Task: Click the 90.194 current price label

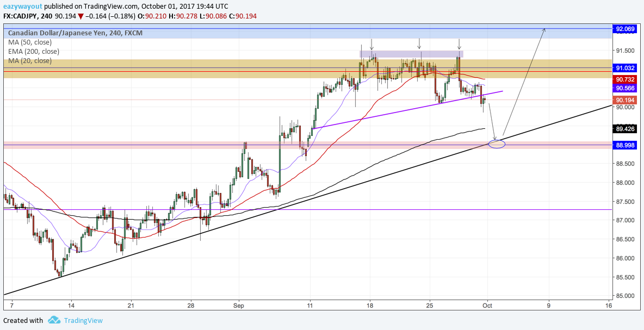Action: [x=624, y=100]
